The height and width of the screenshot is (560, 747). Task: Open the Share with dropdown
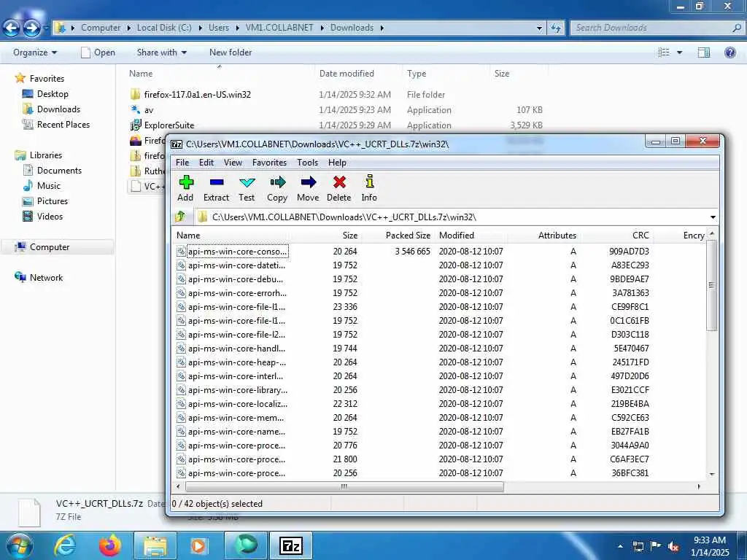click(x=162, y=52)
